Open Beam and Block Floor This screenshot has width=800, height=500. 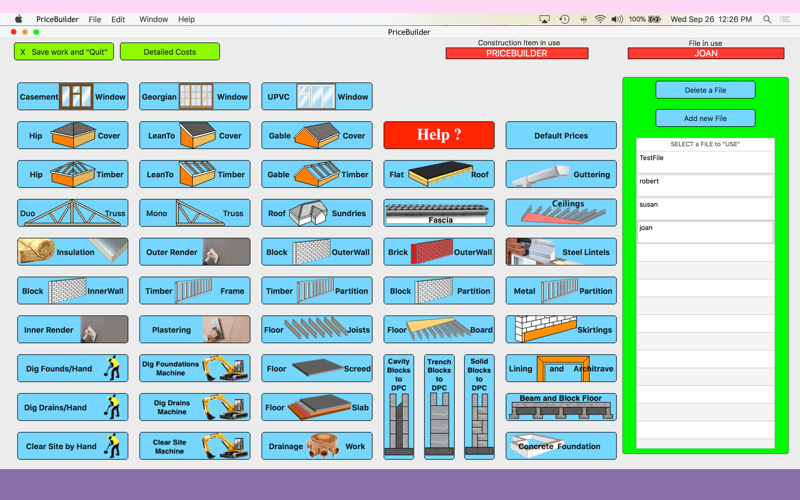tap(561, 407)
